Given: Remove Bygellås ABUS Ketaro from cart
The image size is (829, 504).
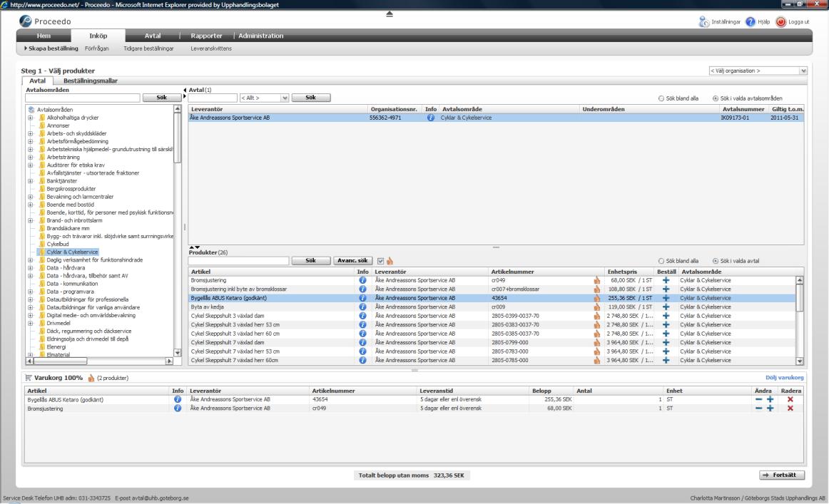Looking at the screenshot, I should (x=790, y=400).
